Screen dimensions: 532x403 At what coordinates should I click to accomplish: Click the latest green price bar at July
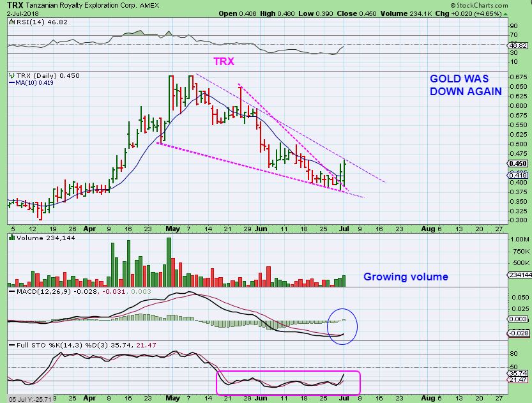pos(344,172)
